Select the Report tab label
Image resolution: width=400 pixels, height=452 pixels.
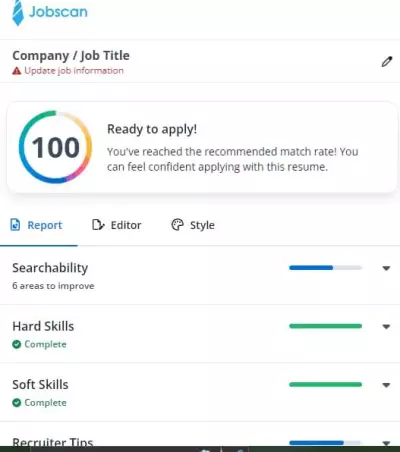[x=45, y=225]
